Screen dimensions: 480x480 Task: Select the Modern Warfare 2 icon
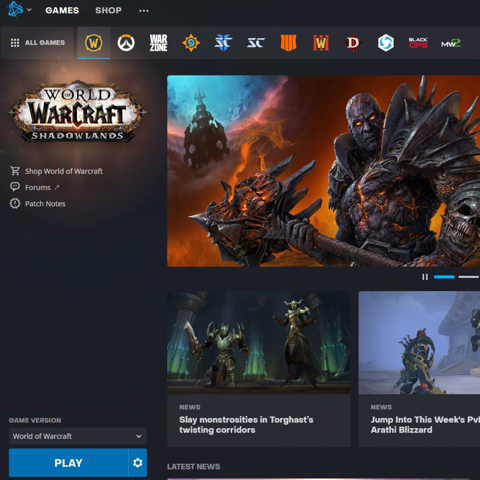coord(451,43)
